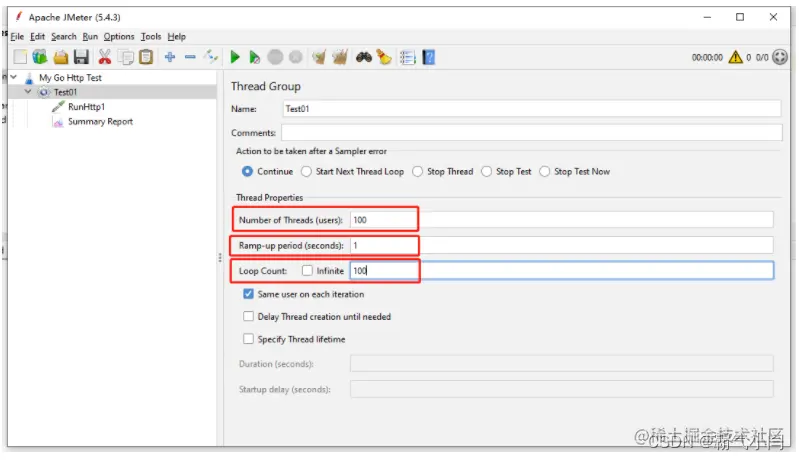Click the Paste clipboard icon

[x=146, y=57]
